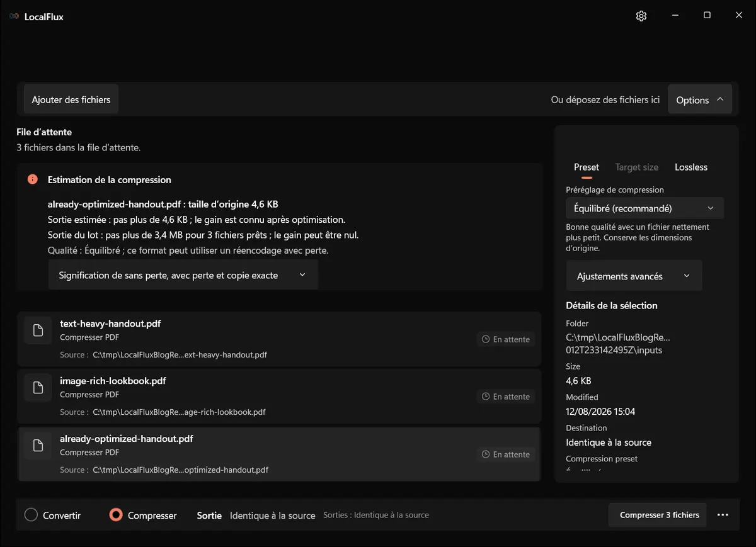The image size is (756, 547).
Task: Expand Signification de sans perte explanation
Action: pyautogui.click(x=183, y=275)
